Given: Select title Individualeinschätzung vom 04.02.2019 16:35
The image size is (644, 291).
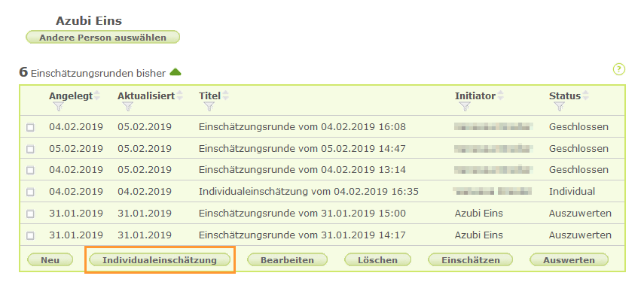Looking at the screenshot, I should (309, 192).
